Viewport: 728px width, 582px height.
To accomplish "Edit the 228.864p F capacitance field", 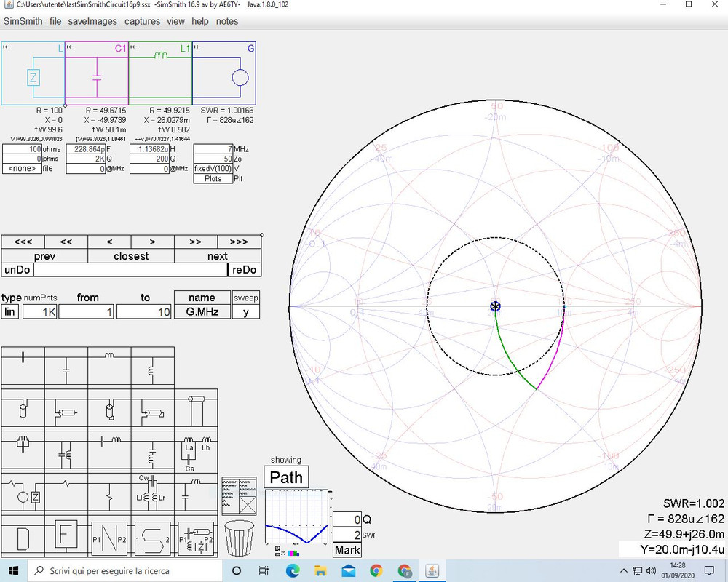I will pos(85,149).
